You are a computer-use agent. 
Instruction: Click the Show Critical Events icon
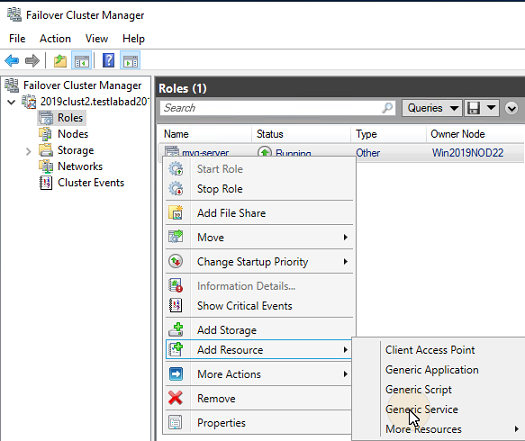(x=176, y=305)
